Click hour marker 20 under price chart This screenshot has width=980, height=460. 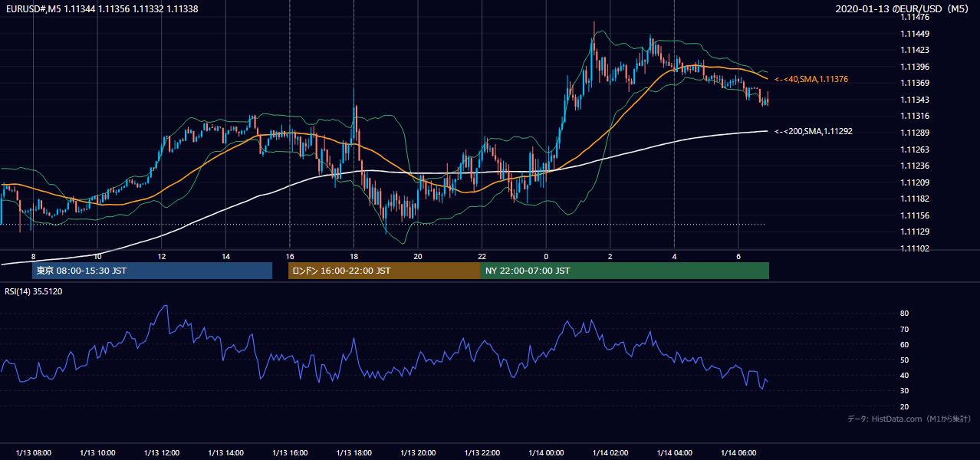[x=418, y=256]
